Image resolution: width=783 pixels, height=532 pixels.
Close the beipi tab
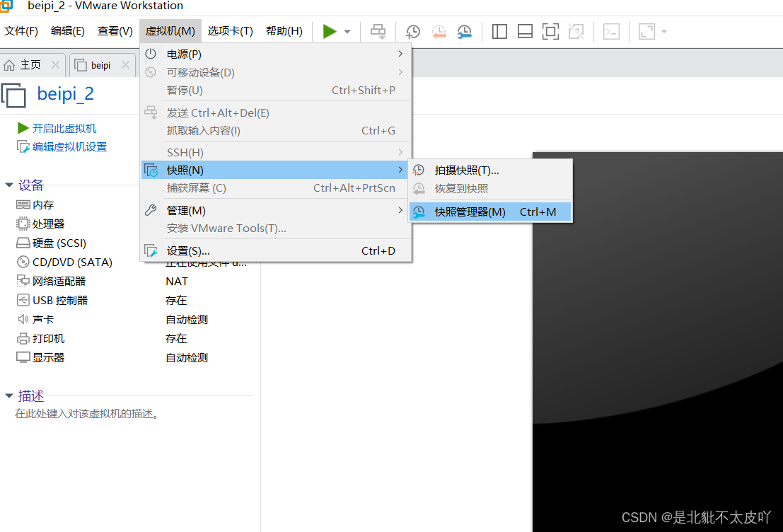[125, 65]
